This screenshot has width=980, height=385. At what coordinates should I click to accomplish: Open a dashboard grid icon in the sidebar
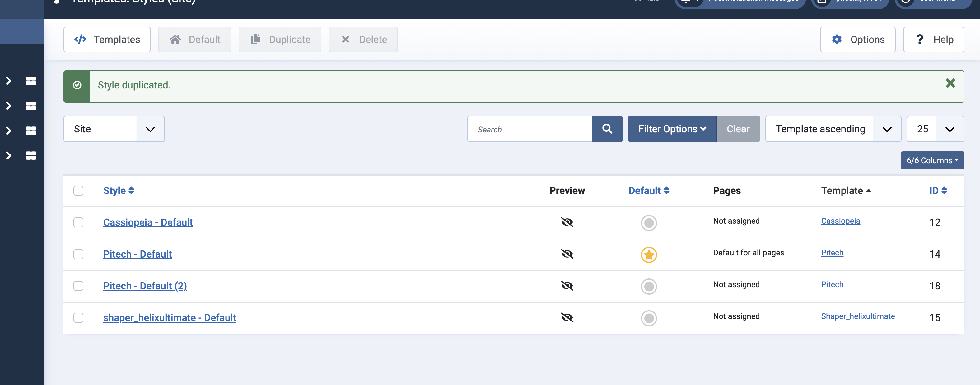point(31,81)
